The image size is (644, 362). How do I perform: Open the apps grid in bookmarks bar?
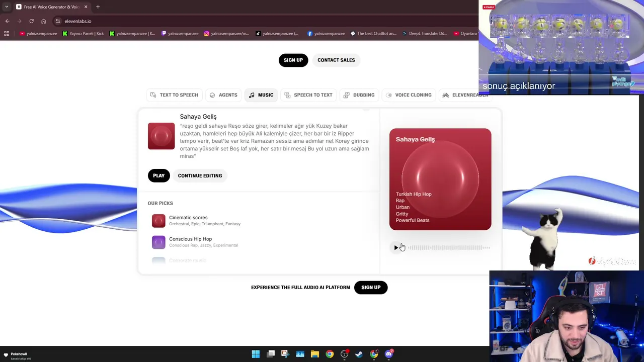pos(7,34)
